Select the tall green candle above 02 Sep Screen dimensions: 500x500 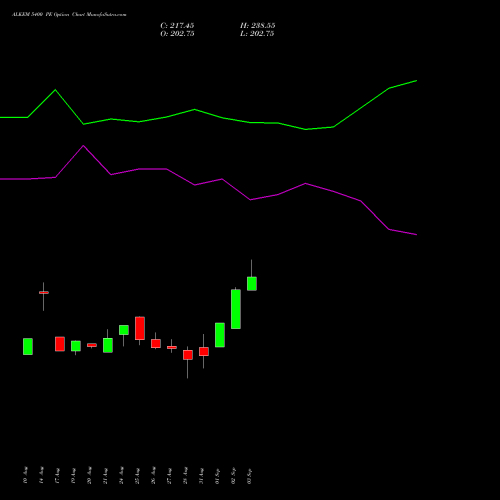pos(236,309)
